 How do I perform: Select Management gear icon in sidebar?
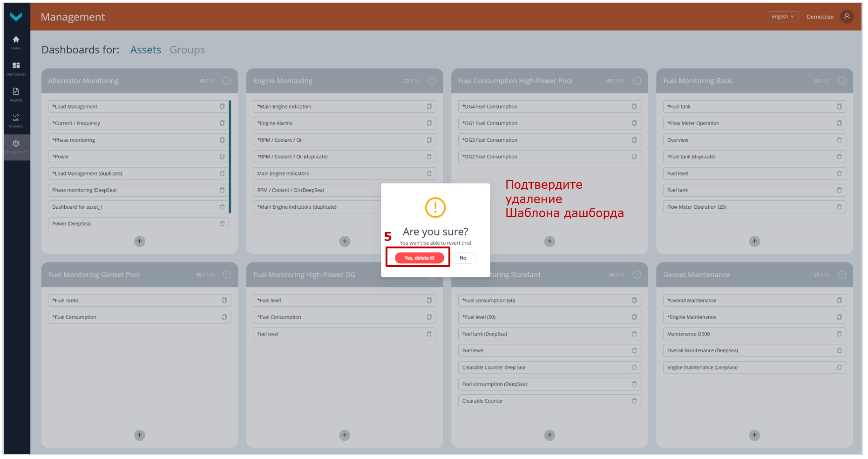point(16,146)
